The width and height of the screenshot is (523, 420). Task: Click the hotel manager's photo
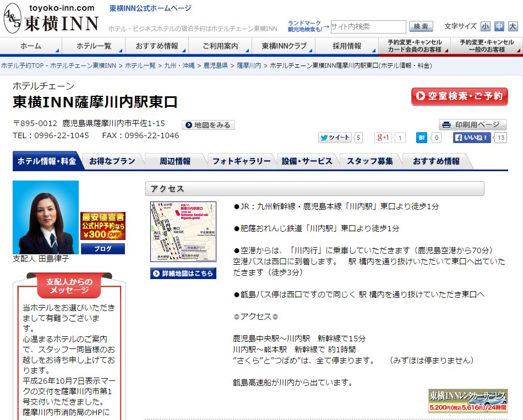46,217
